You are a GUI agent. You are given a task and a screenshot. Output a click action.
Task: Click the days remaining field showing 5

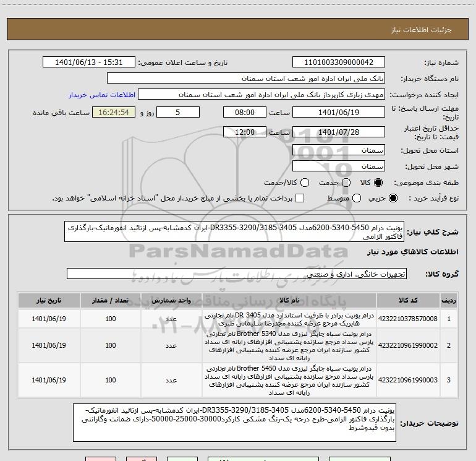pos(178,112)
